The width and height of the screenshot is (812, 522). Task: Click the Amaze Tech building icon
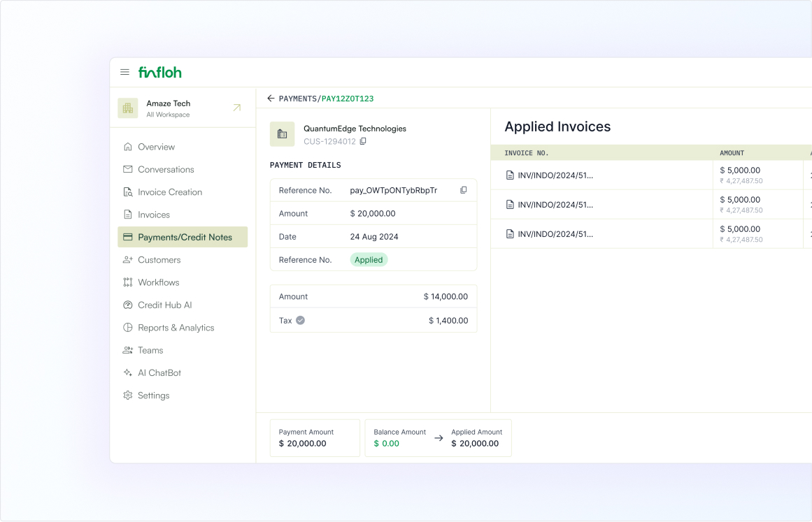(x=128, y=108)
